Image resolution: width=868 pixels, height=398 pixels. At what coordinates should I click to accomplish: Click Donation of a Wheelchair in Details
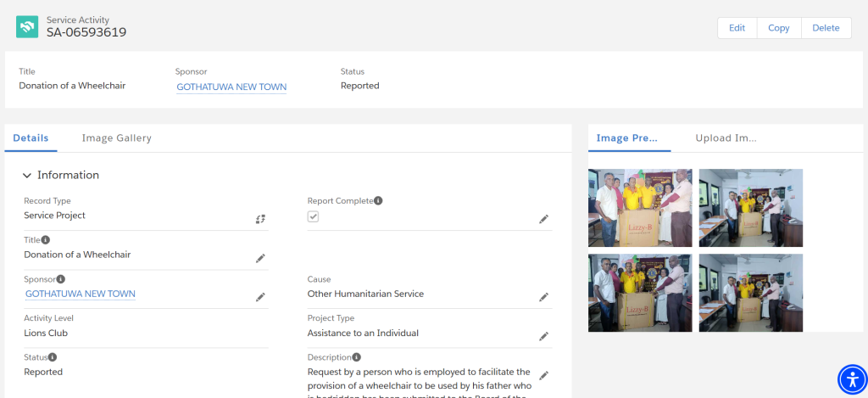(77, 255)
